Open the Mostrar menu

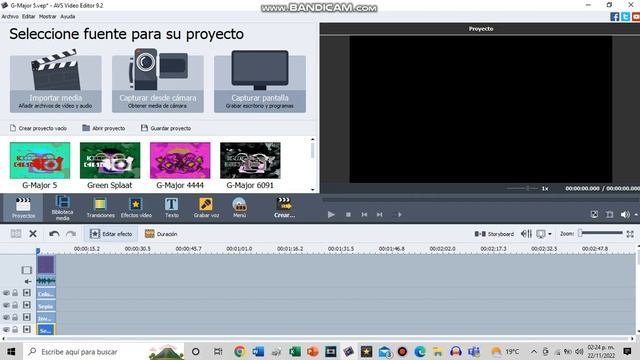click(47, 17)
